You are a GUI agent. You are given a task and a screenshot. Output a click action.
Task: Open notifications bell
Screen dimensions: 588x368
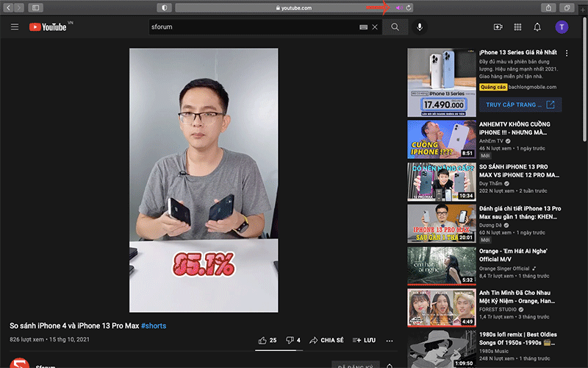[x=537, y=26]
